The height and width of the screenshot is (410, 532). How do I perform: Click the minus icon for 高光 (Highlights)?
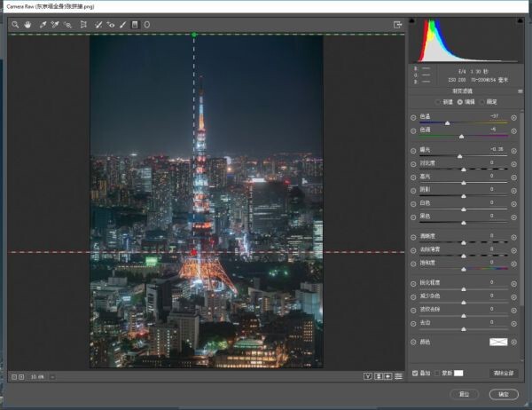coord(413,177)
